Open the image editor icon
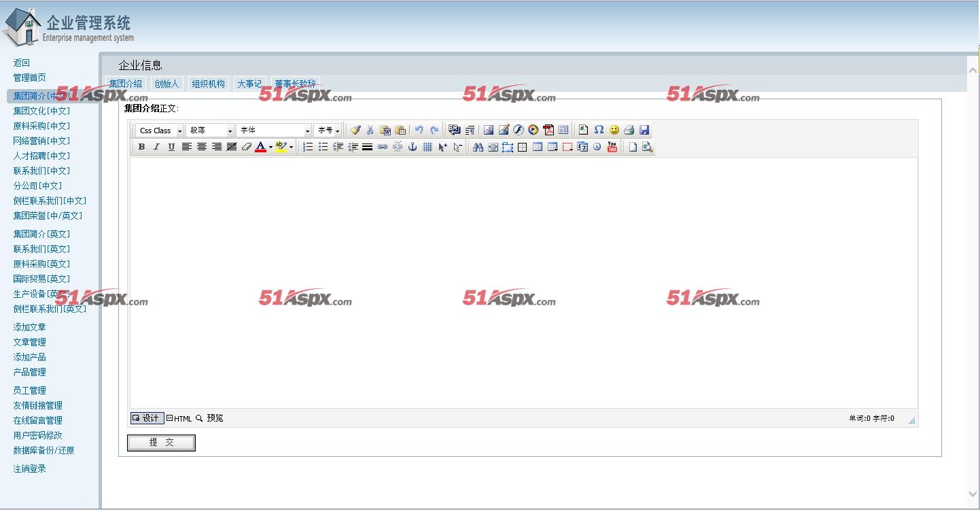Viewport: 980px width, 510px height. tap(504, 130)
